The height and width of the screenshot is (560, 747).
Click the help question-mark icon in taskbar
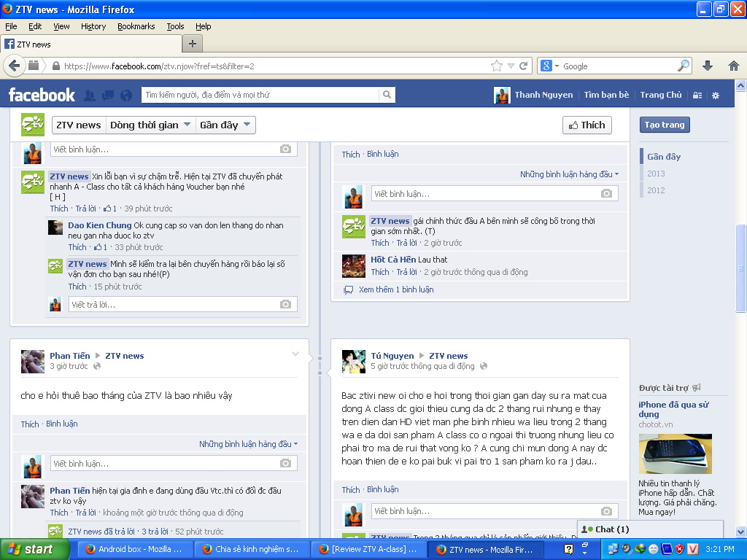[x=568, y=549]
